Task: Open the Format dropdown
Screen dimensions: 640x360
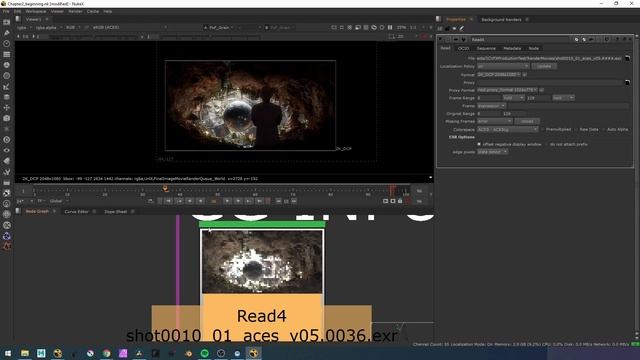Action: point(499,75)
